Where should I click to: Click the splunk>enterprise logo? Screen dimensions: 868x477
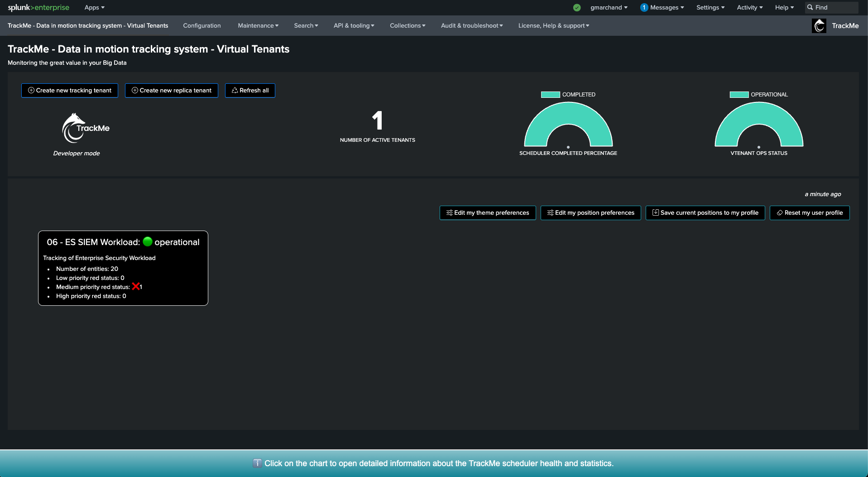pyautogui.click(x=38, y=7)
